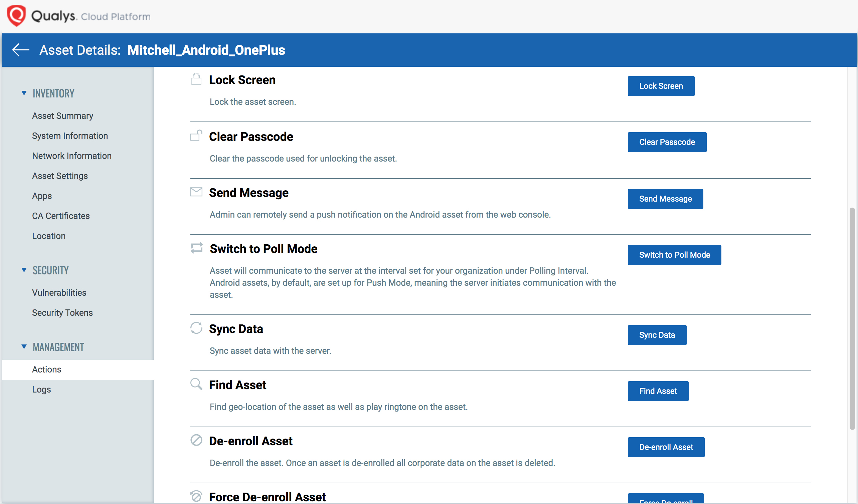Click the Lock Screen padlock icon
858x504 pixels.
196,79
